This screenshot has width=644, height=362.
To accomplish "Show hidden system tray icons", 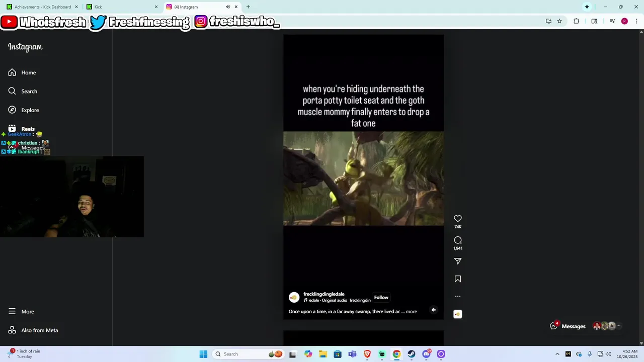I will pos(557,354).
